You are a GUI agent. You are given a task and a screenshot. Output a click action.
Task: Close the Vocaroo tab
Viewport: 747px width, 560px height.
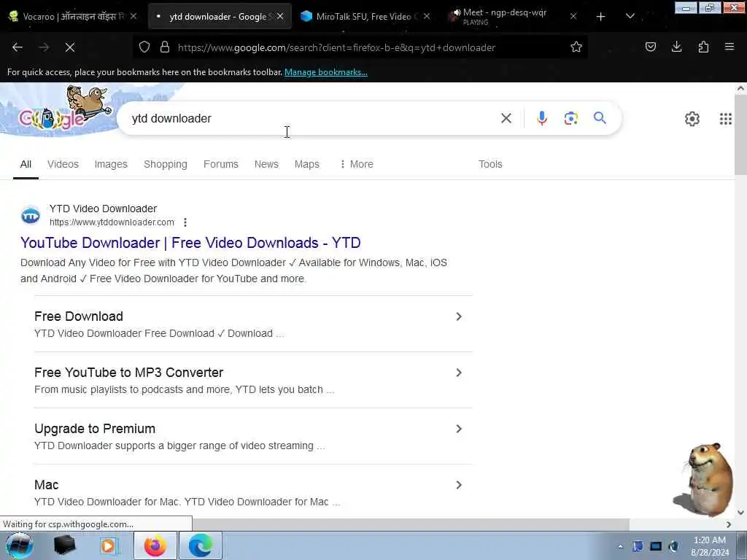(134, 16)
